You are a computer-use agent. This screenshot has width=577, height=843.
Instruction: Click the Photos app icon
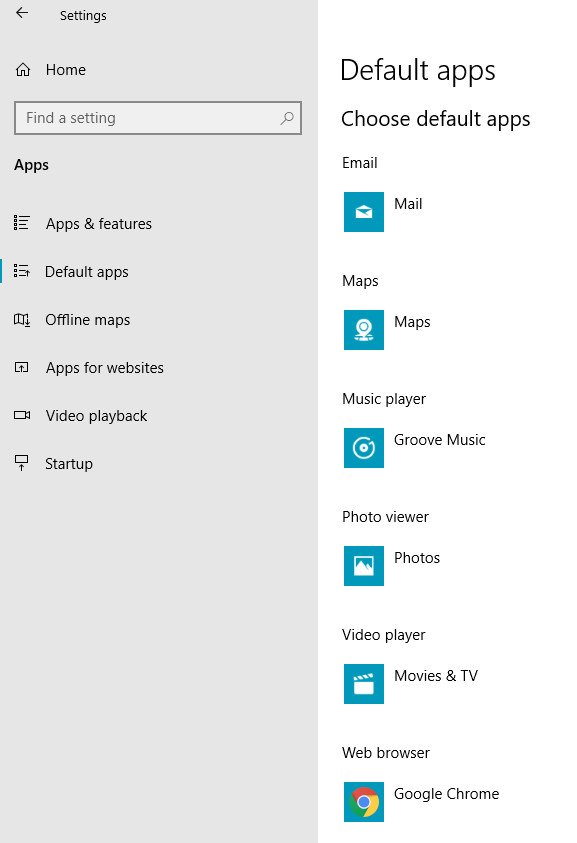[364, 566]
